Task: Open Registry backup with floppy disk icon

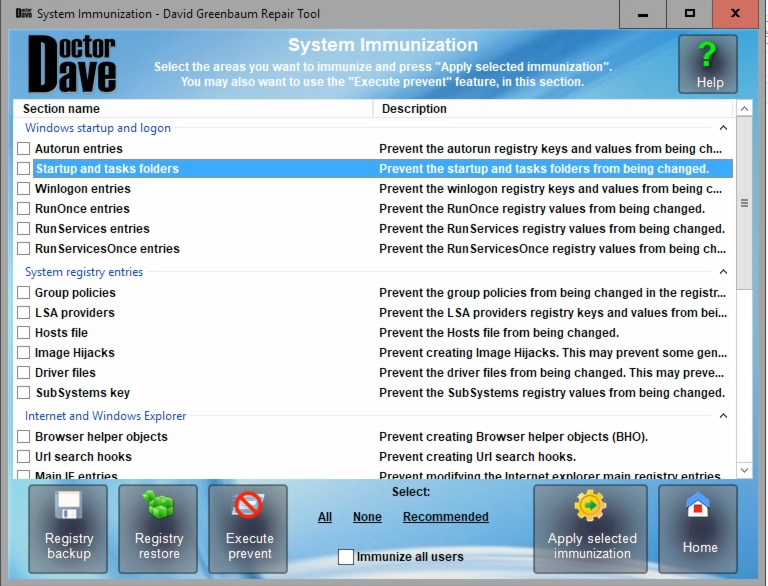Action: click(69, 529)
